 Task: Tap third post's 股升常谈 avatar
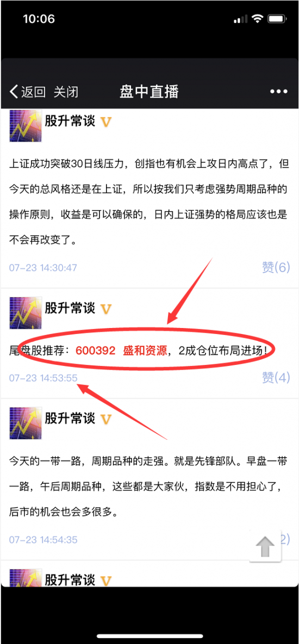(x=26, y=423)
